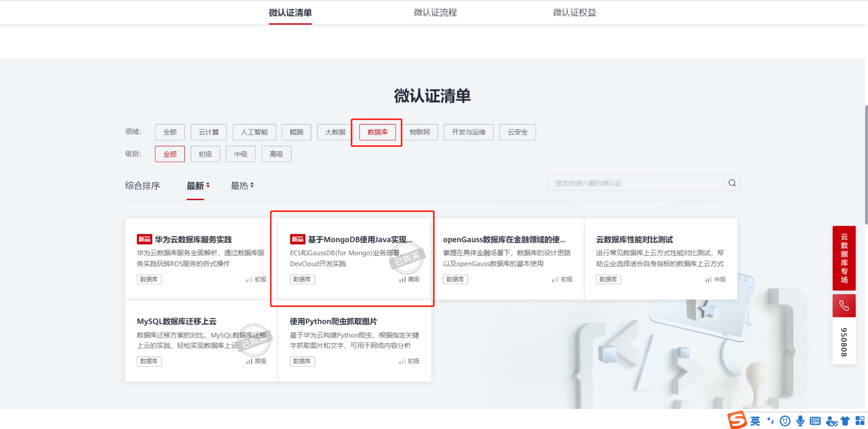
Task: Click Sogou voice input microphone icon
Action: (800, 421)
